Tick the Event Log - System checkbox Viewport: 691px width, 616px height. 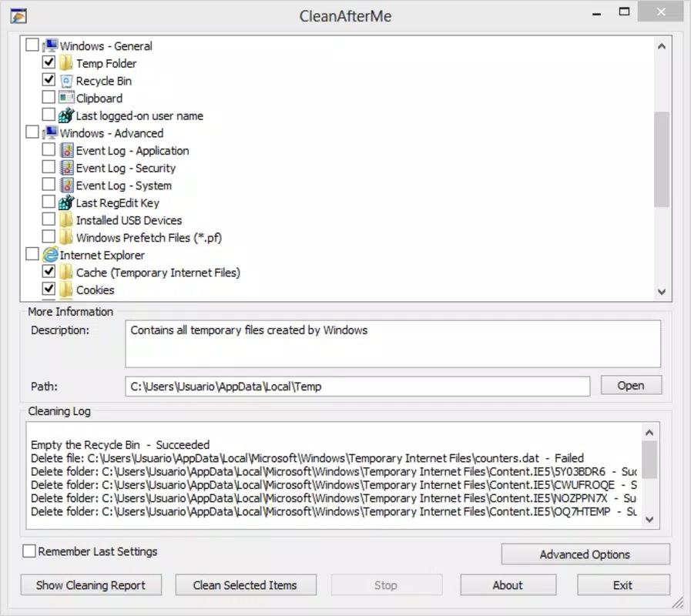[x=49, y=184]
